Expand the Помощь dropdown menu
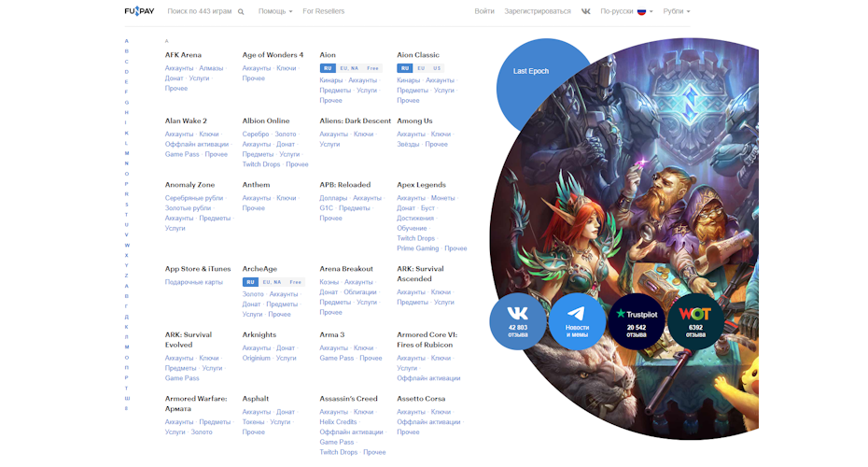This screenshot has width=868, height=467. coord(275,11)
